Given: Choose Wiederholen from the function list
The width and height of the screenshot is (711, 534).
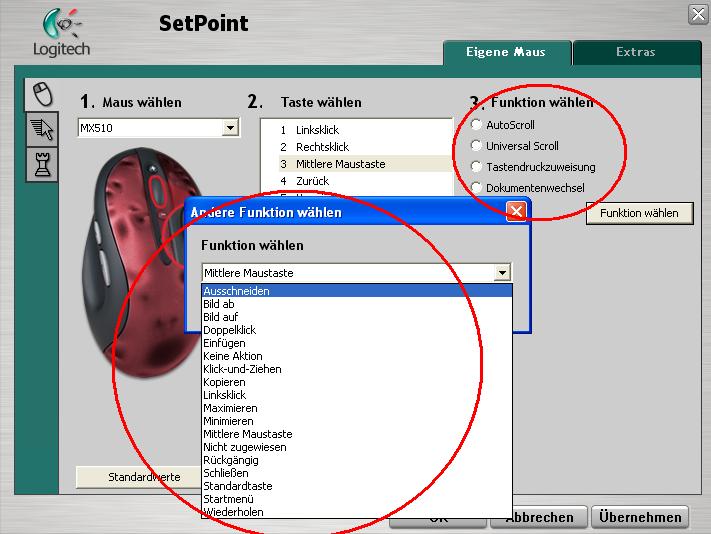Looking at the screenshot, I should (357, 512).
